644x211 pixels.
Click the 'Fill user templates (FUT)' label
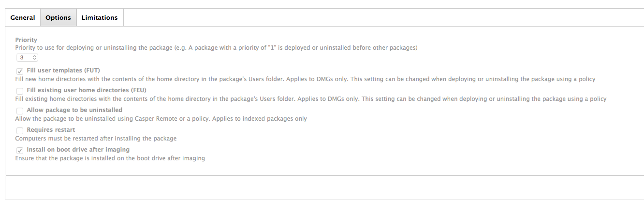(63, 70)
